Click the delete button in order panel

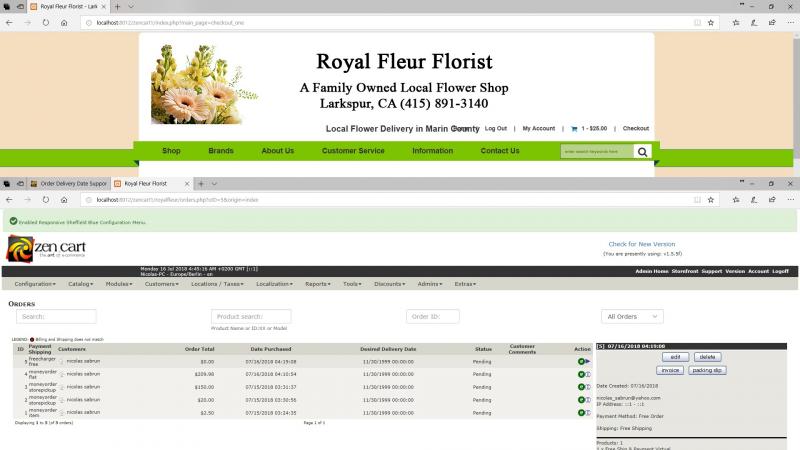(x=707, y=357)
